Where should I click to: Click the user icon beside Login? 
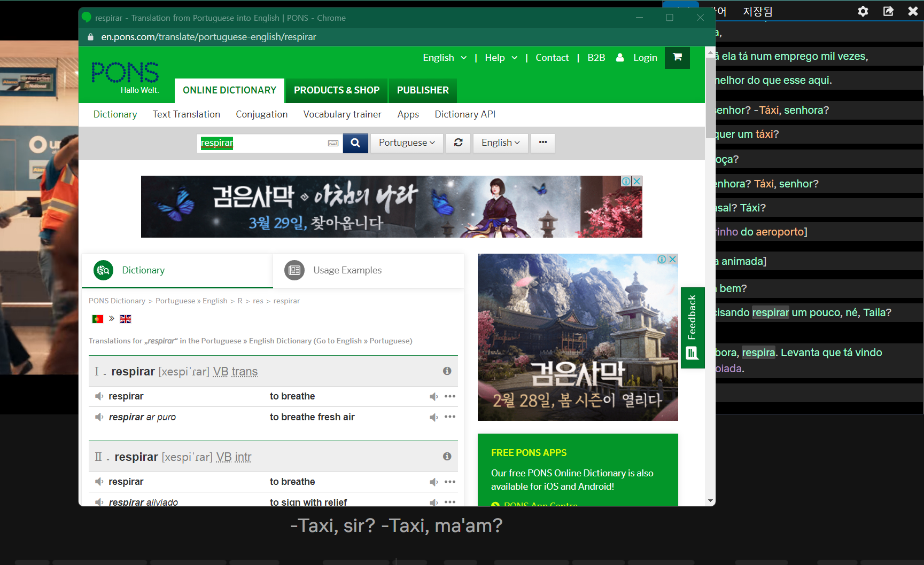click(620, 58)
